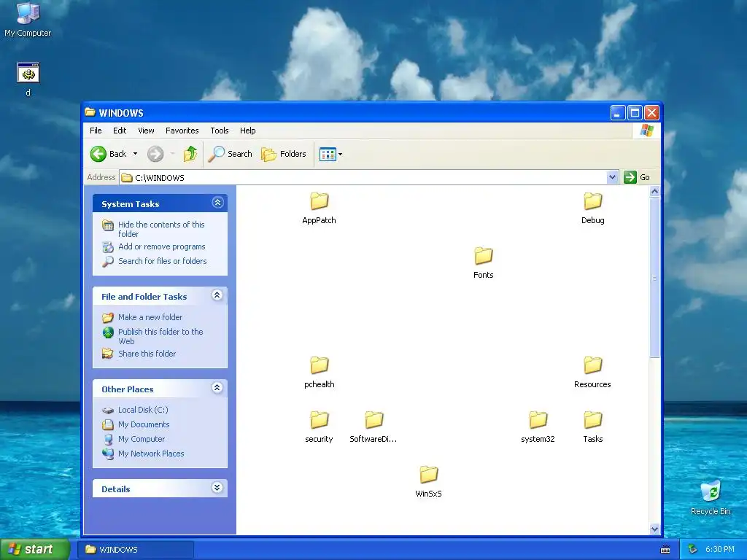The width and height of the screenshot is (747, 560).
Task: Open the File menu
Action: [x=96, y=131]
